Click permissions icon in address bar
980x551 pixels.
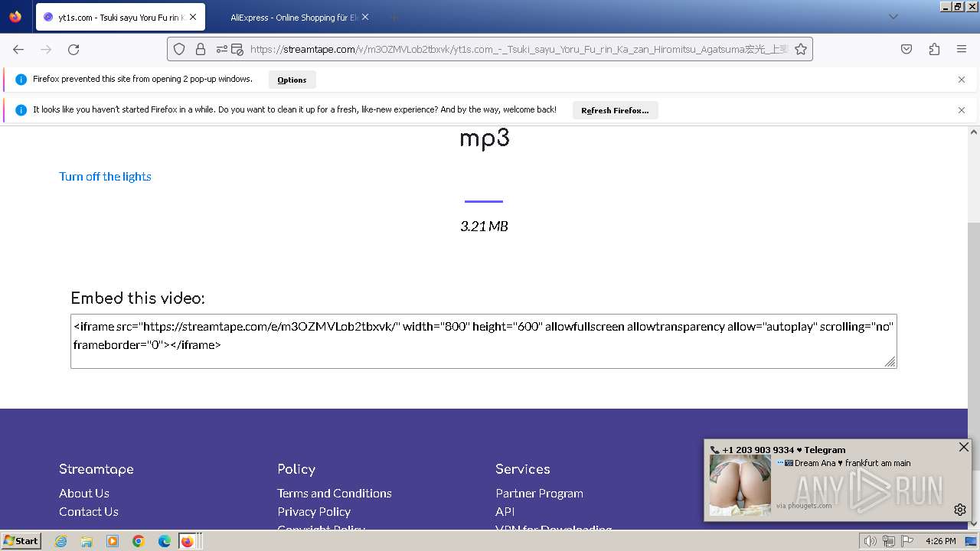tap(222, 49)
